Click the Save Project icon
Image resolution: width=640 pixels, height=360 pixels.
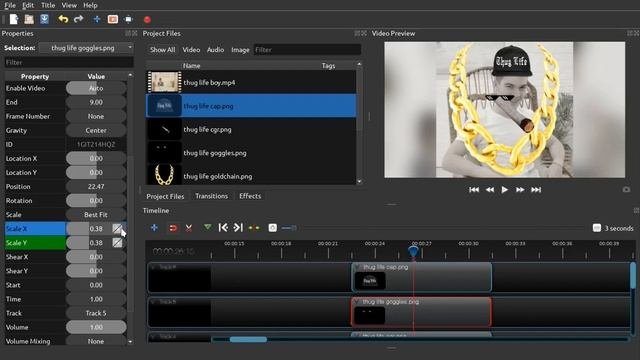click(x=44, y=19)
